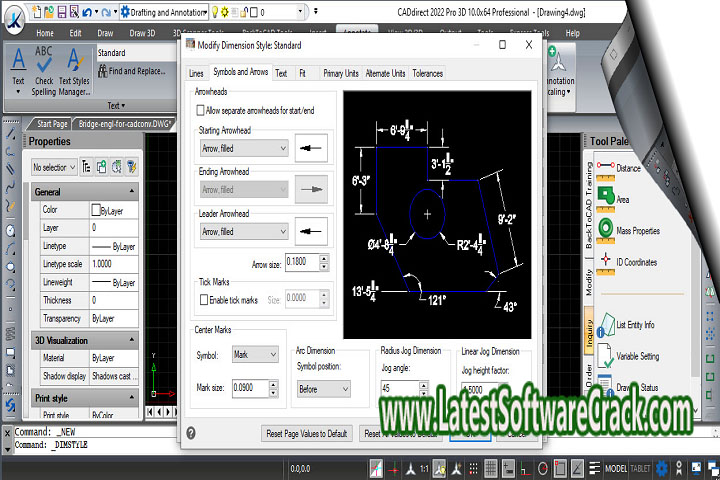The height and width of the screenshot is (480, 720).
Task: Open the Starting Arrowhead dropdown
Action: [243, 148]
